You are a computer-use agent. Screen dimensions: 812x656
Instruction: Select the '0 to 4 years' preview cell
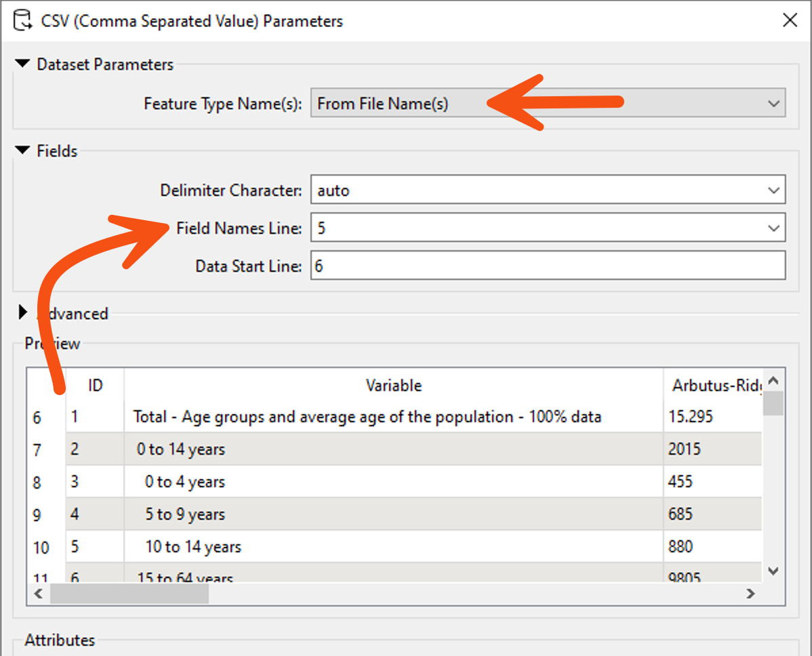pyautogui.click(x=394, y=482)
